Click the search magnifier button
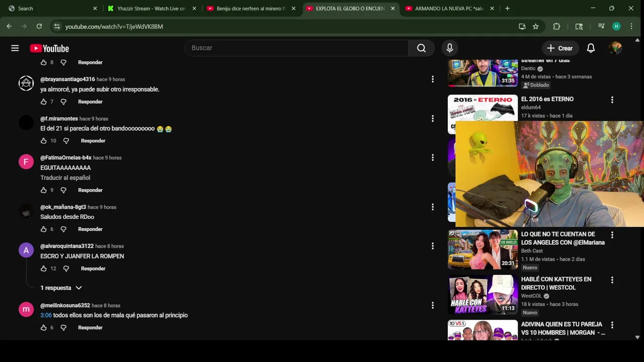644x362 pixels. click(x=421, y=48)
